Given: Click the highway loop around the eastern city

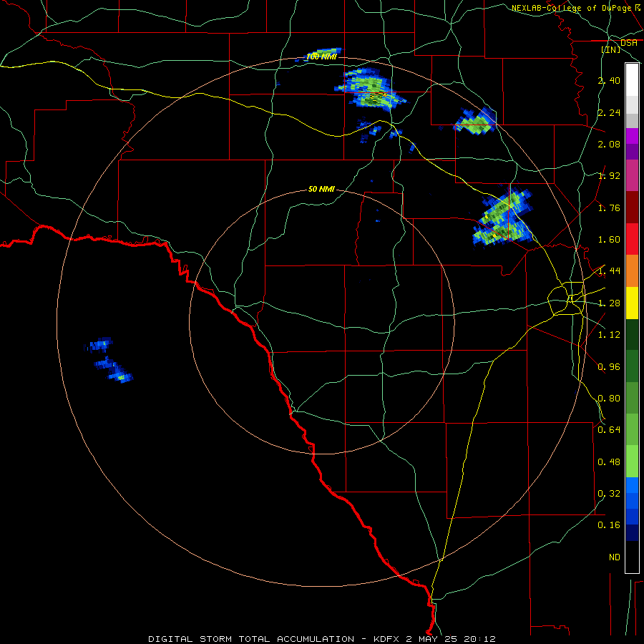Looking at the screenshot, I should point(567,298).
